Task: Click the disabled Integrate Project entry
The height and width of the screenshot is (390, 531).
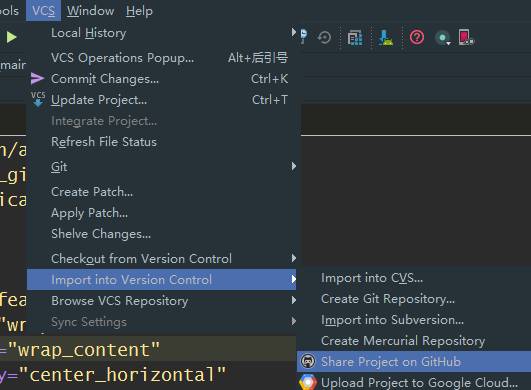Action: pyautogui.click(x=161, y=121)
